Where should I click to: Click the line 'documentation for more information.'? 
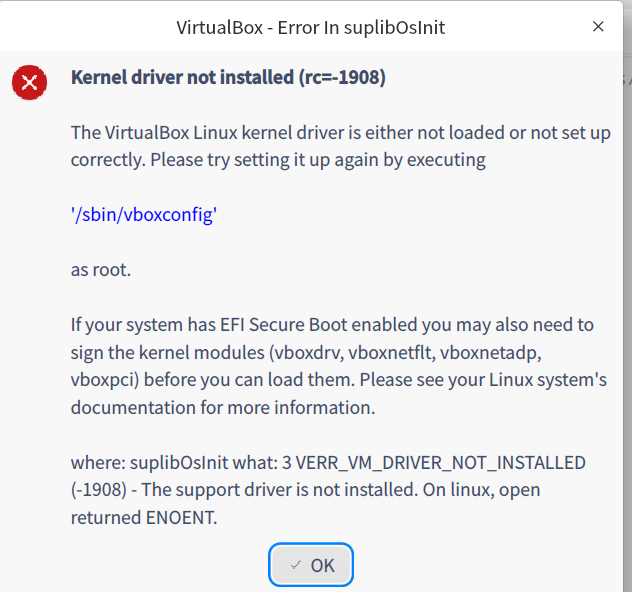[x=222, y=407]
